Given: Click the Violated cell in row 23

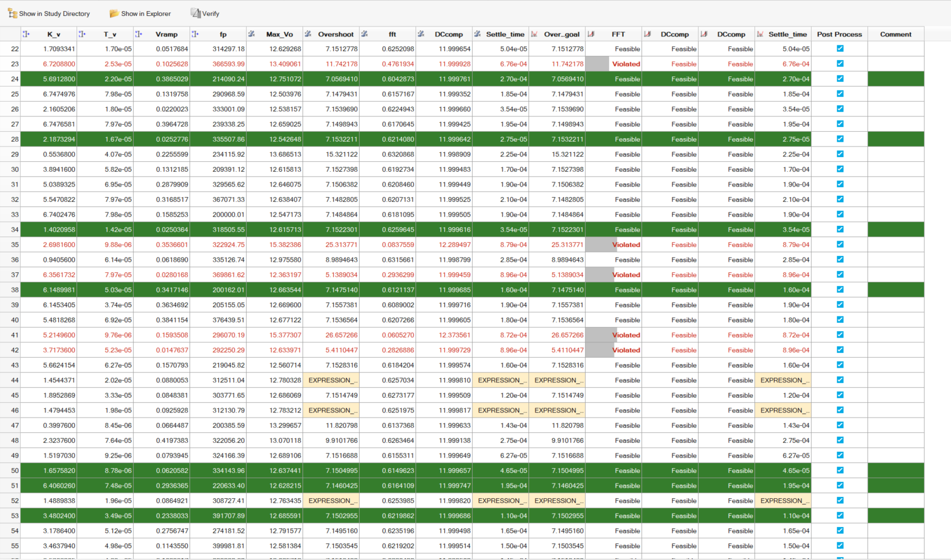Looking at the screenshot, I should click(613, 64).
